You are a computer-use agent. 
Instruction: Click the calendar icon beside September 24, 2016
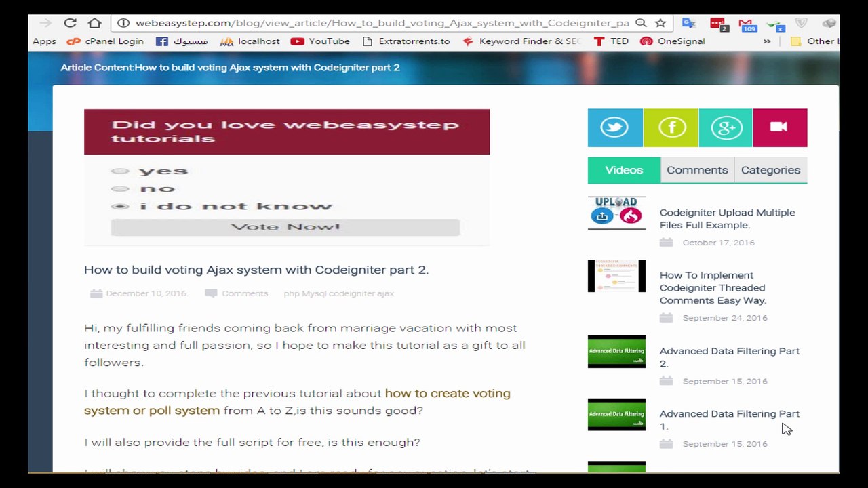tap(666, 318)
